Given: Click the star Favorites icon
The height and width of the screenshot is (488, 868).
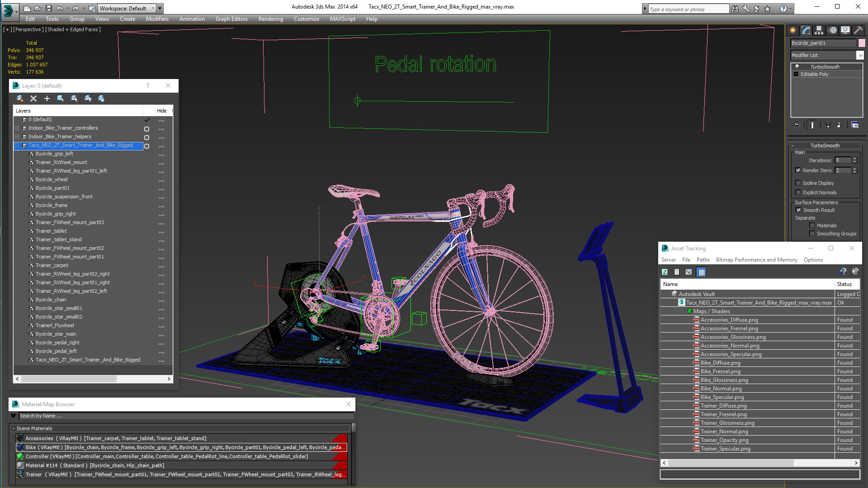Looking at the screenshot, I should click(x=768, y=9).
